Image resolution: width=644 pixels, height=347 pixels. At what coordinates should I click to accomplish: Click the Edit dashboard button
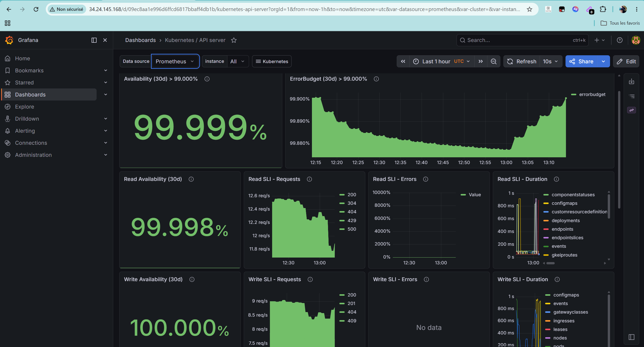click(x=626, y=61)
